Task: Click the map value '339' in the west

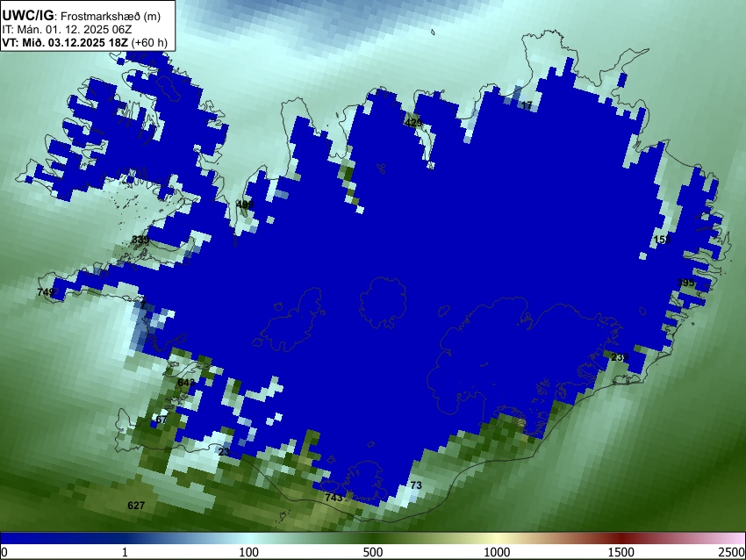Action: click(x=140, y=240)
